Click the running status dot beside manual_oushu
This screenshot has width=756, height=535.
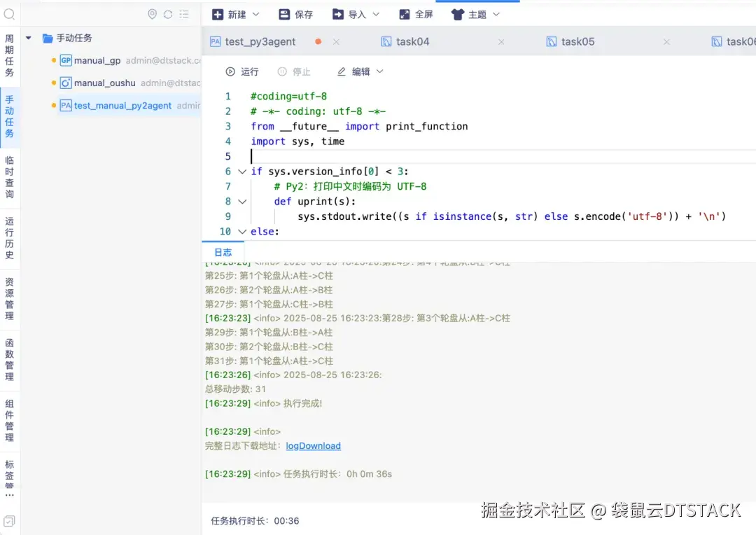53,83
